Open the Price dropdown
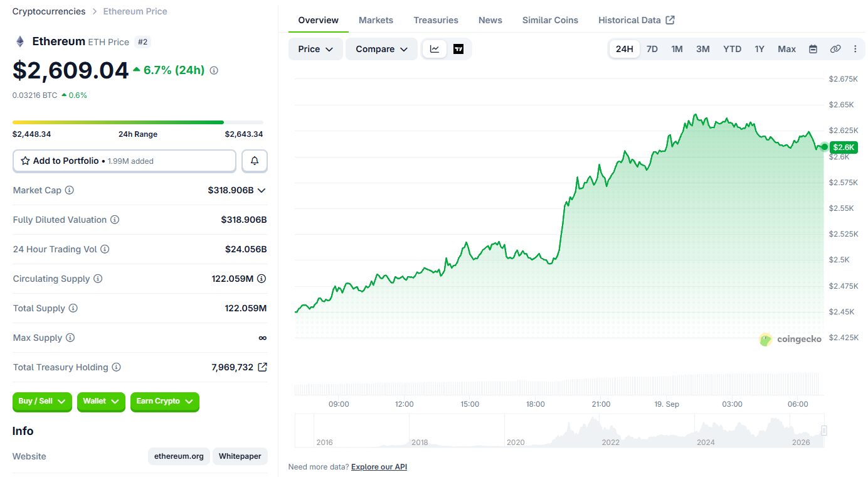 point(315,49)
